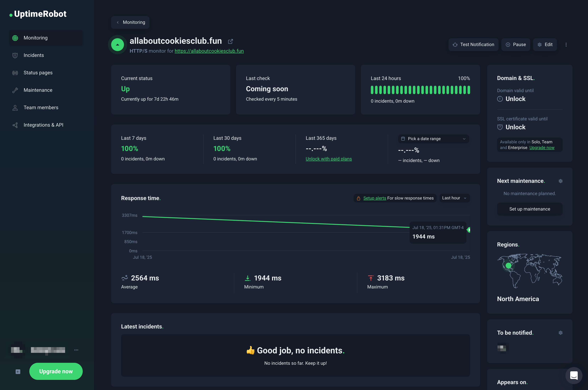This screenshot has height=390, width=588.
Task: Click the 'allaboutcookiesclub.fun' monitor title
Action: point(176,41)
